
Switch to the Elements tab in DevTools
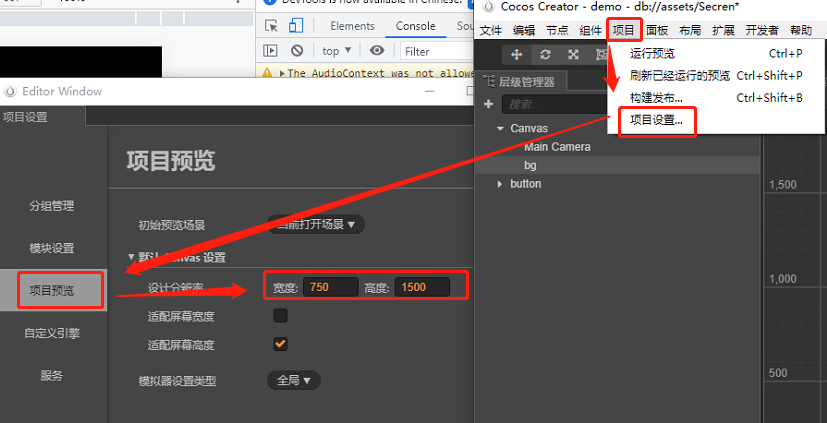(352, 26)
